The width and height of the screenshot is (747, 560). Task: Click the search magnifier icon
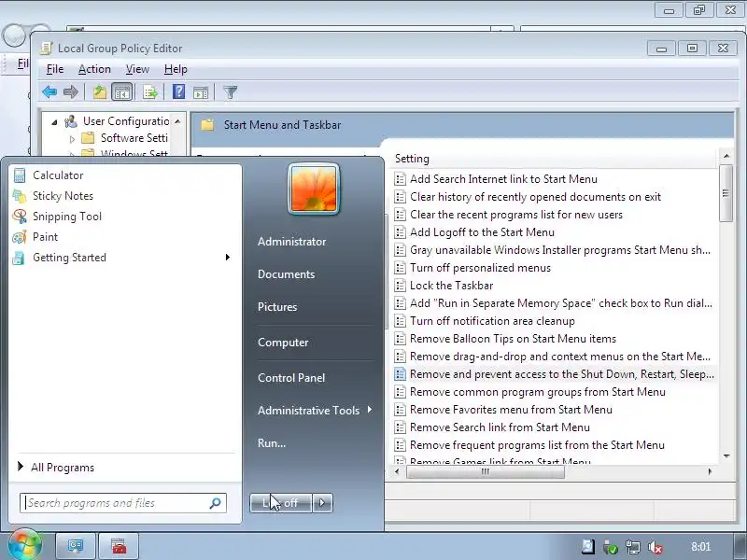point(215,503)
